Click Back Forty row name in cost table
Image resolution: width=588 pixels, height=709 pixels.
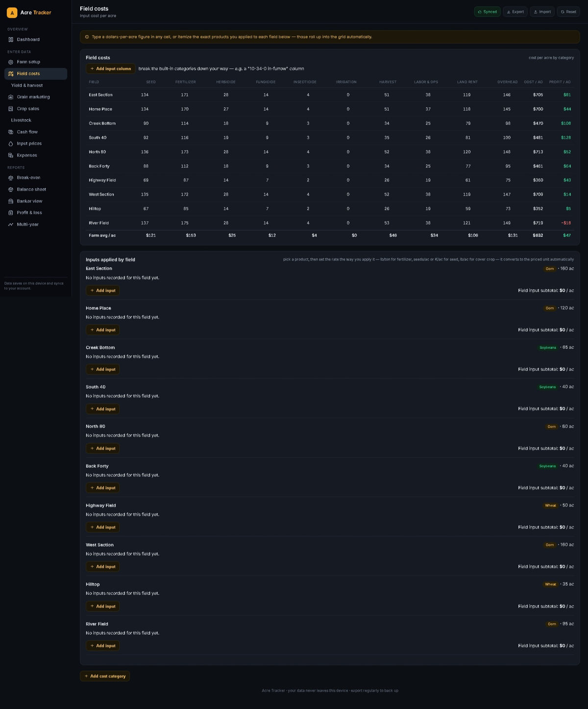[x=99, y=166]
